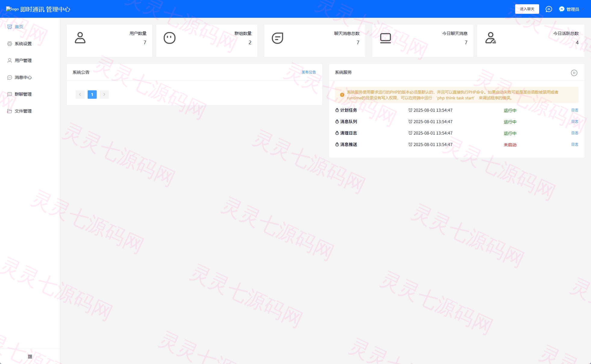
Task: Open 消息中心 in the sidebar
Action: [30, 77]
